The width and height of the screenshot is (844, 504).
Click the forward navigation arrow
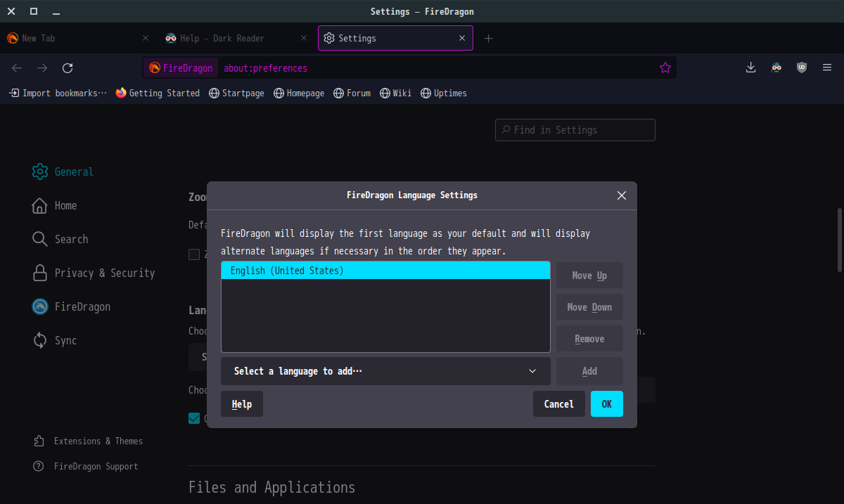pyautogui.click(x=42, y=68)
